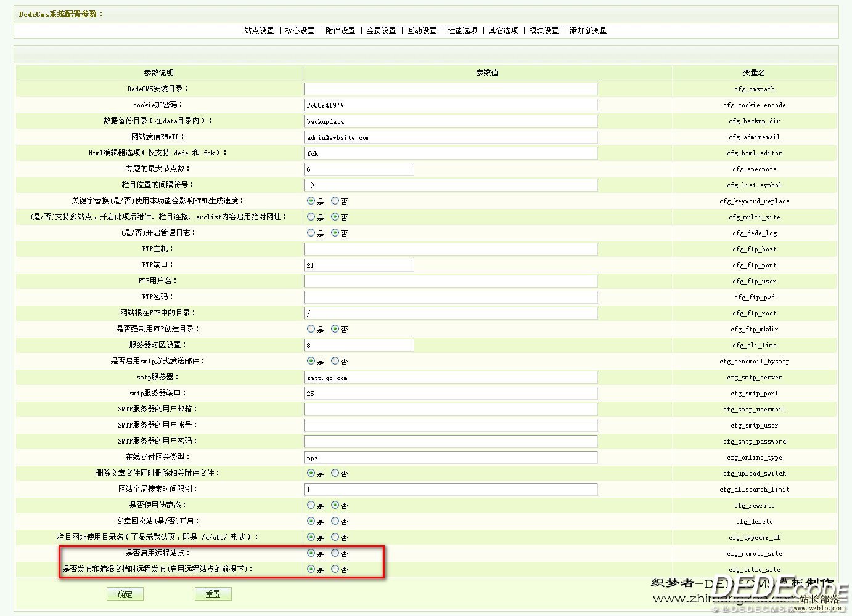This screenshot has width=852, height=616.
Task: Select 是 for 是否使用伪静态
Action: point(311,505)
